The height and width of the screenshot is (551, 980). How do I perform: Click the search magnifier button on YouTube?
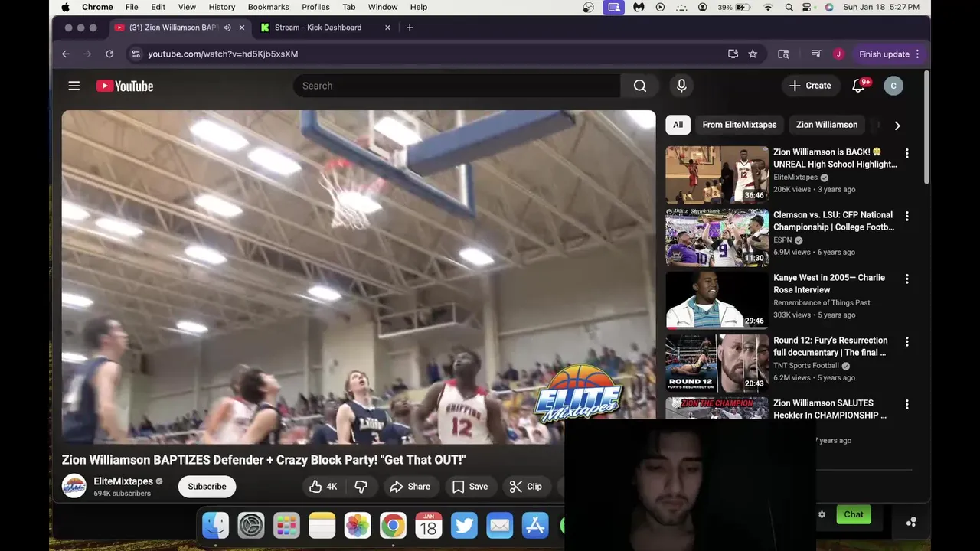coord(640,86)
